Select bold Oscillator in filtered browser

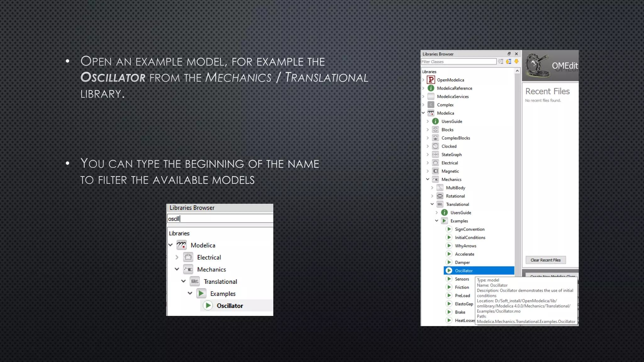pos(230,306)
